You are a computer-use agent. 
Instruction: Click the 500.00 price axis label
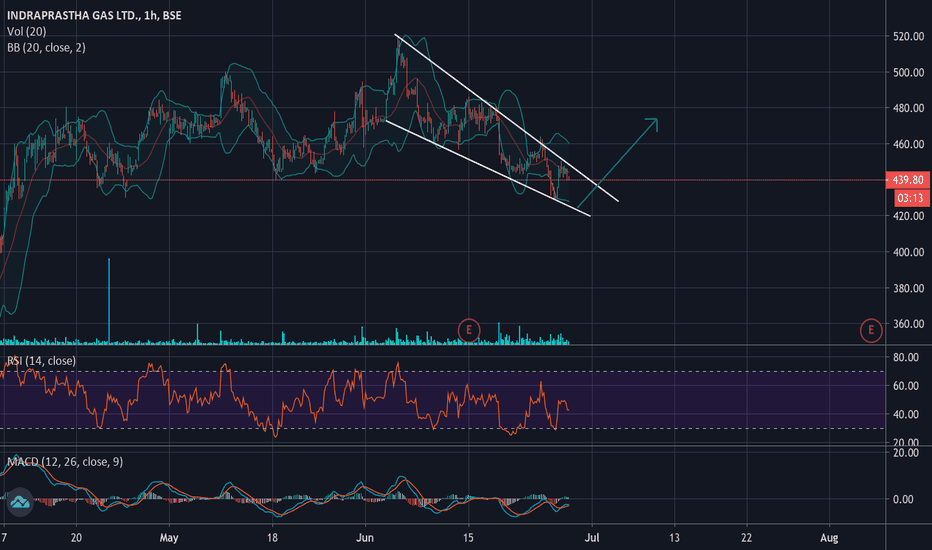908,73
